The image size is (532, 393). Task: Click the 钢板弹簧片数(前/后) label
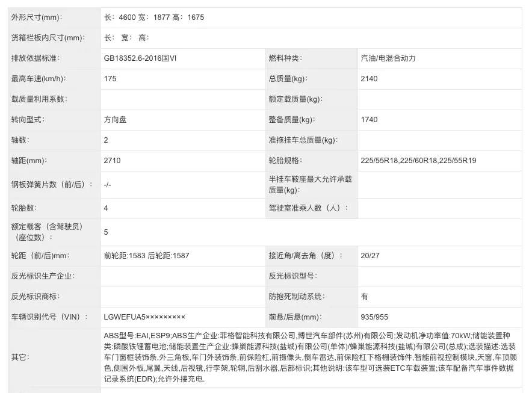tap(52, 184)
